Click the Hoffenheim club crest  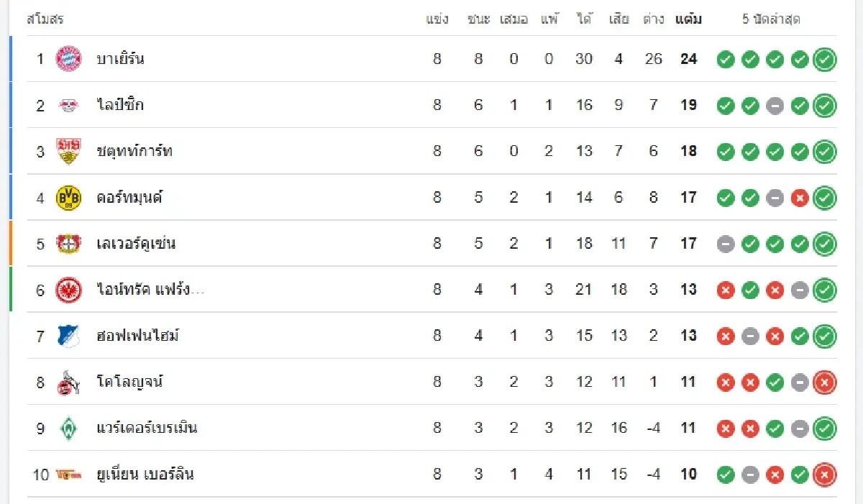click(x=69, y=336)
